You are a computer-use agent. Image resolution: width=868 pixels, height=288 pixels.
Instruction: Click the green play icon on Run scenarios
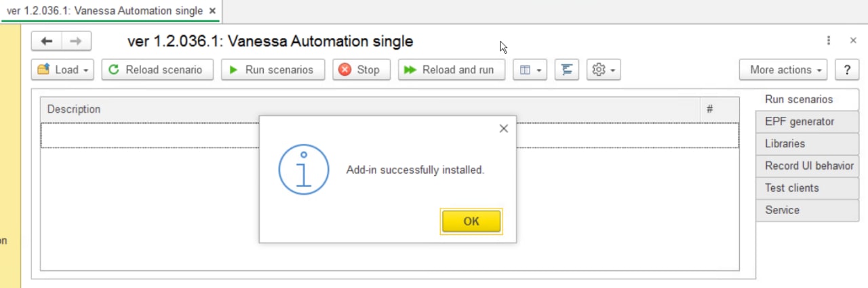coord(233,70)
